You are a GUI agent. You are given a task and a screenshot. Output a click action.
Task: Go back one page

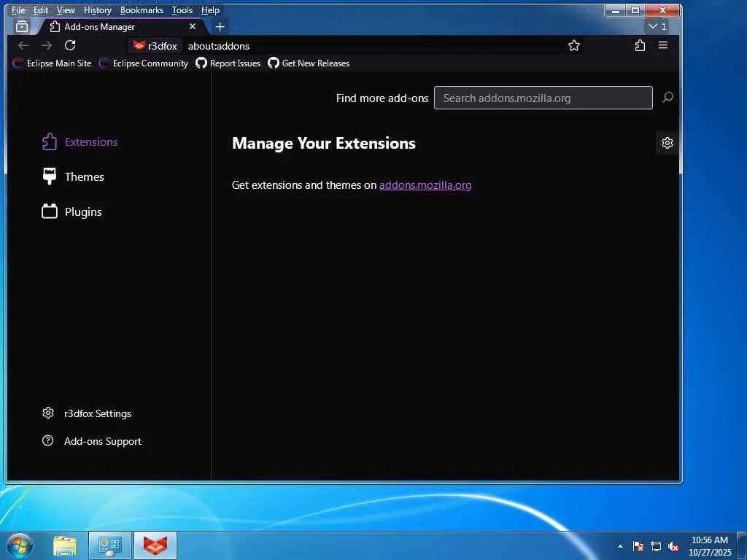(x=23, y=46)
